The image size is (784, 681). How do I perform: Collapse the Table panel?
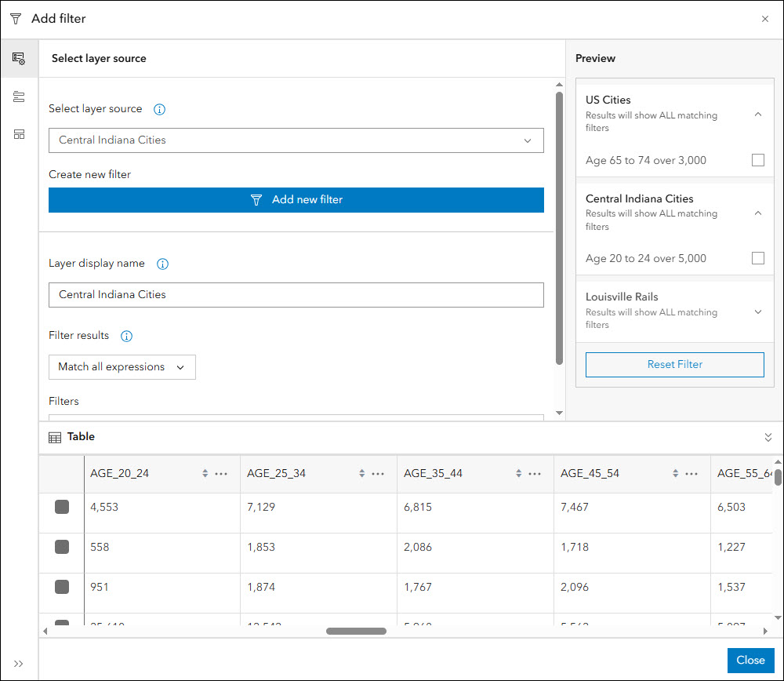click(768, 438)
